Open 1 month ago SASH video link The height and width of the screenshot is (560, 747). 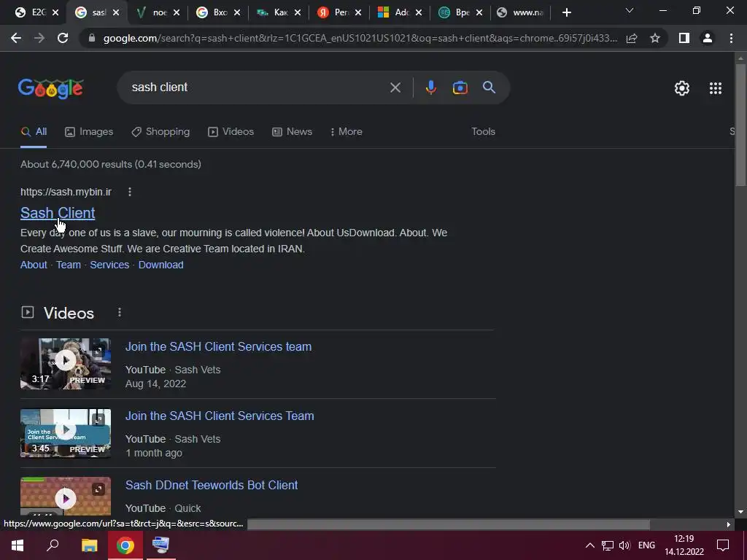tap(220, 416)
